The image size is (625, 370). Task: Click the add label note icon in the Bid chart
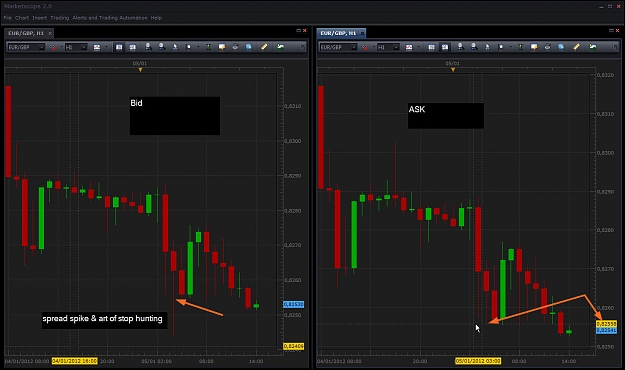click(222, 47)
